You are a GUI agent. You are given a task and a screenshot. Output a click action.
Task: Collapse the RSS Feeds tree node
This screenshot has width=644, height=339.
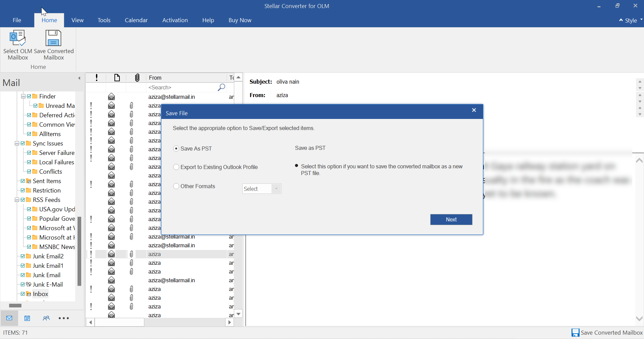tap(17, 200)
